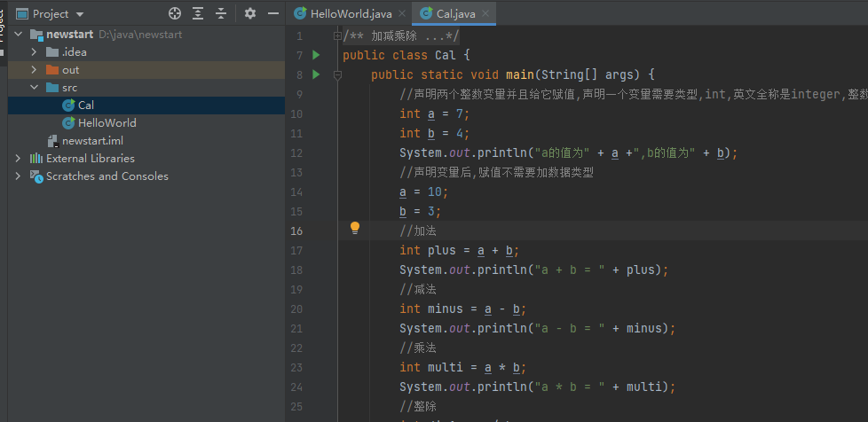This screenshot has height=422, width=868.
Task: Click in the line 'int a = 7;'
Action: coord(435,113)
